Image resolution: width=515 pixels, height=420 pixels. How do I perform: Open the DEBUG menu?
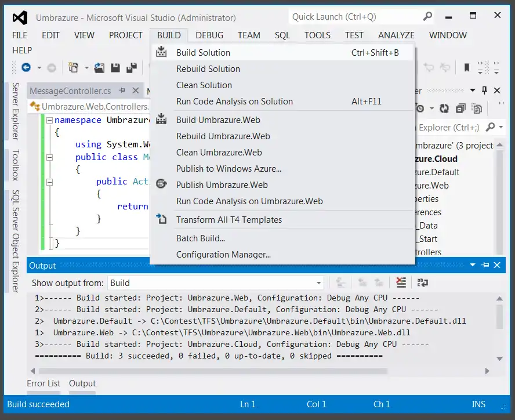[x=209, y=35]
